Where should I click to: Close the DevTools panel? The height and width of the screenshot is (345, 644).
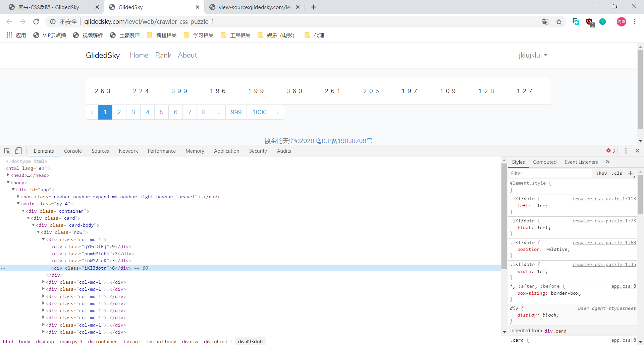click(638, 151)
